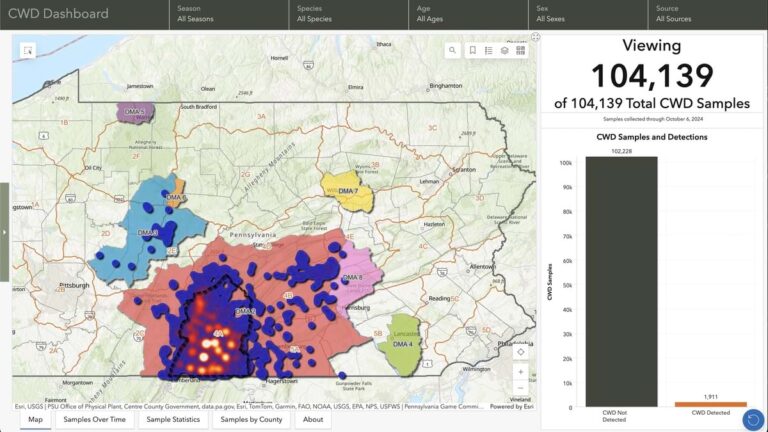Click the CWD Not Detected bar
Image resolution: width=768 pixels, height=432 pixels.
(x=622, y=282)
